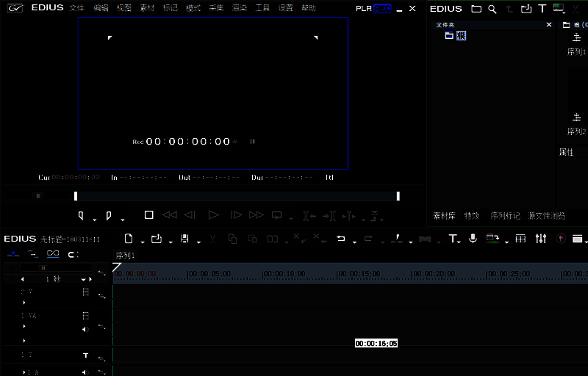Toggle audio mute on 1 VA track
Viewport: 588px width, 376px height.
click(84, 329)
